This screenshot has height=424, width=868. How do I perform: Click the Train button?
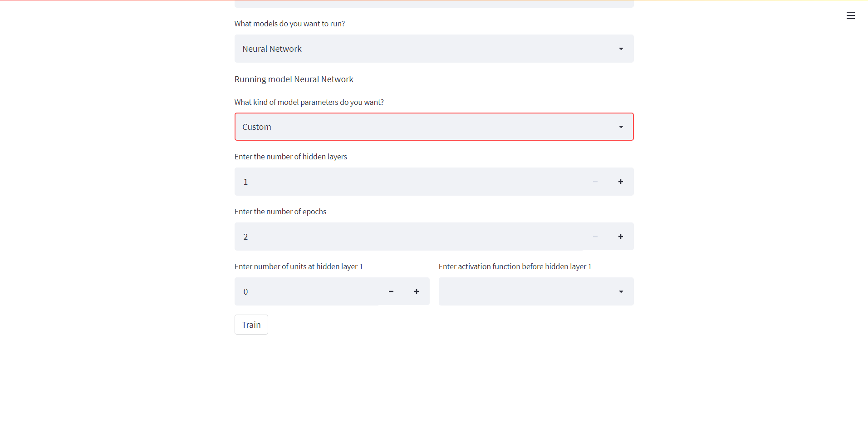(x=251, y=324)
